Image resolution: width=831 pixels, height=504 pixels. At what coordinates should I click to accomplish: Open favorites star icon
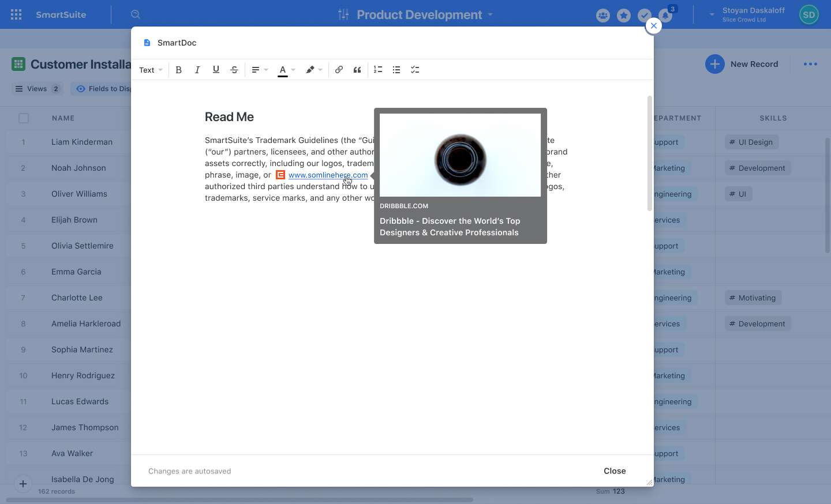[x=624, y=16]
